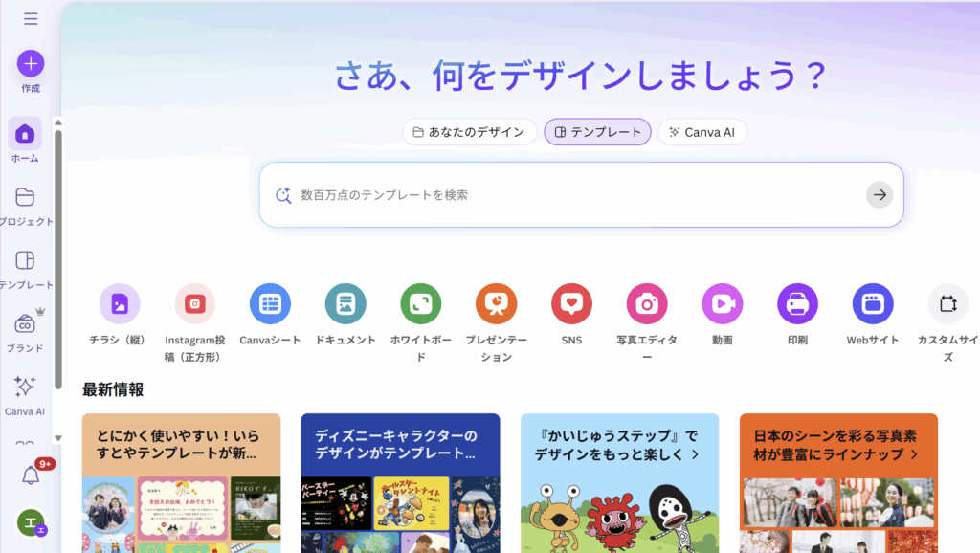Click the purple 作成 plus button
The image size is (980, 553).
pyautogui.click(x=31, y=64)
